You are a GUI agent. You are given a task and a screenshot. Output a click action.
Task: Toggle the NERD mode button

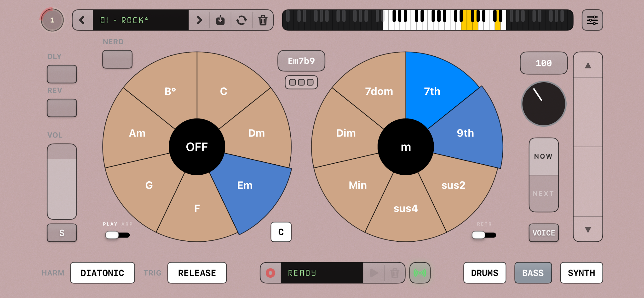117,59
